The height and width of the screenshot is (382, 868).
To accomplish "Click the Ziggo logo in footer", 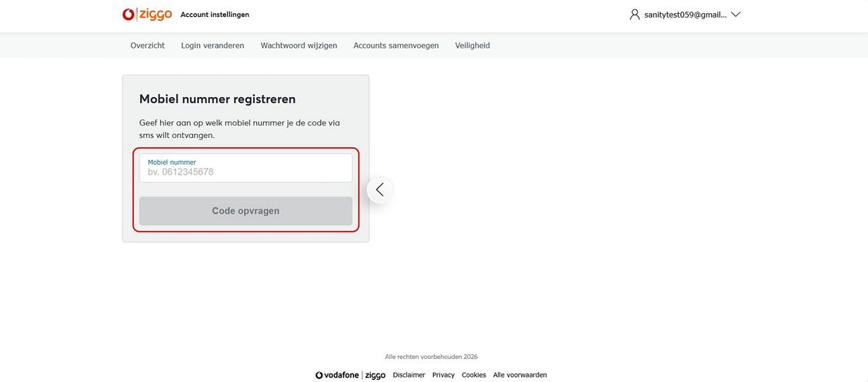I will 376,376.
